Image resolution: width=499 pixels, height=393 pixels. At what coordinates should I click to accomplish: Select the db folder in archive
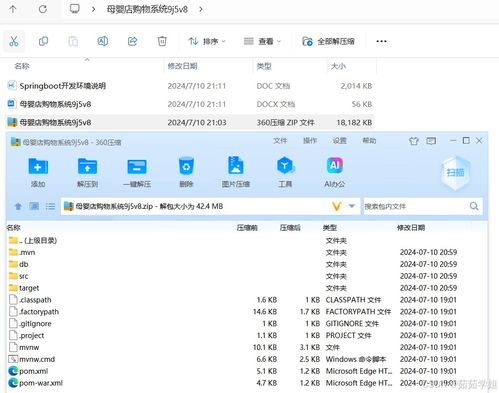pyautogui.click(x=19, y=264)
